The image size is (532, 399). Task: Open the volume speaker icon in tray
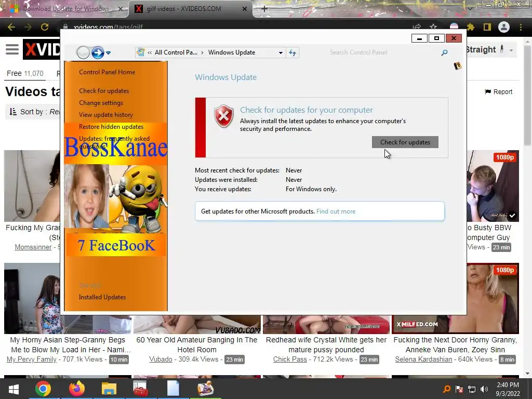pyautogui.click(x=484, y=389)
